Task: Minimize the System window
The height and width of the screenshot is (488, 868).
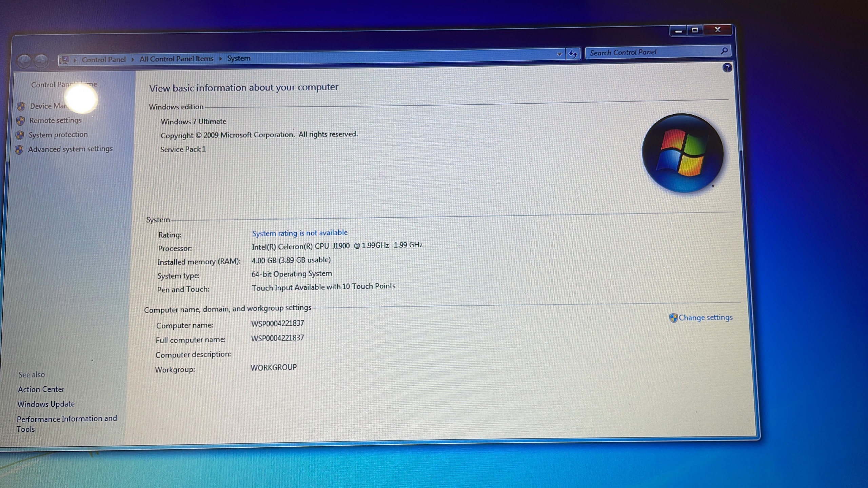Action: click(678, 31)
